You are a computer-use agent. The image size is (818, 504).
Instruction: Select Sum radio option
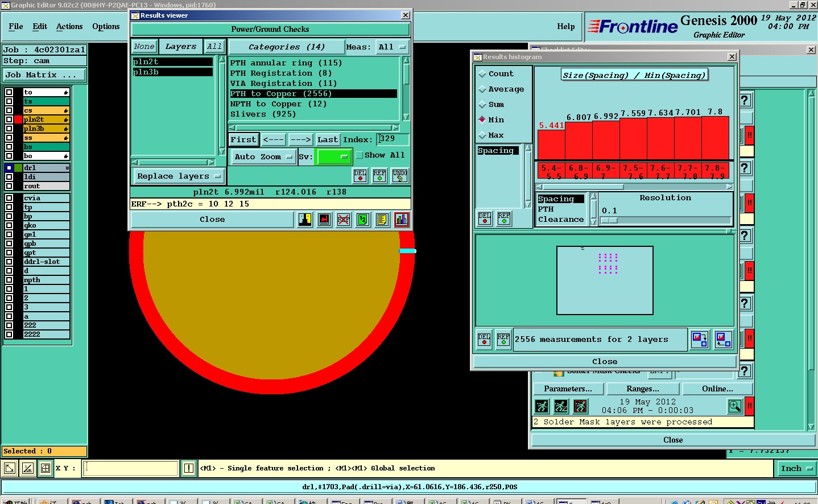click(482, 105)
